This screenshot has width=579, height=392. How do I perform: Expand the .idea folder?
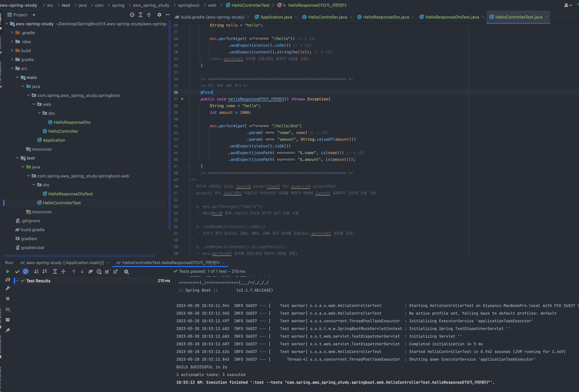(x=12, y=42)
